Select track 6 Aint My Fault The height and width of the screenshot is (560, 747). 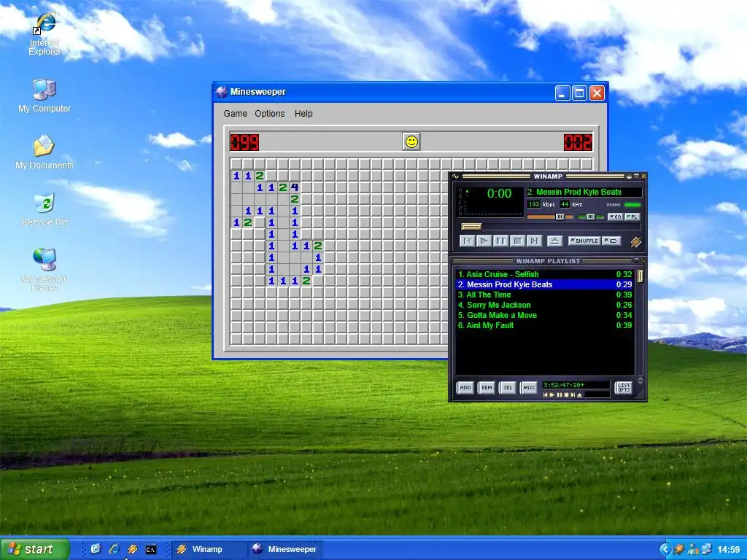[x=544, y=325]
